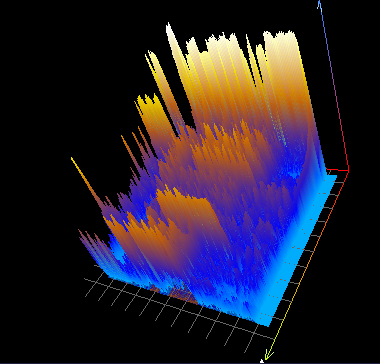The width and height of the screenshot is (380, 364).
Task: Select the small white triangle marker
Action: pos(262,360)
